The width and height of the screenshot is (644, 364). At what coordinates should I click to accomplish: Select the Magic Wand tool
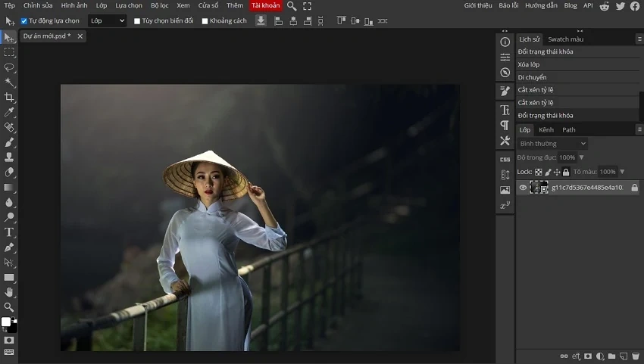click(x=9, y=82)
